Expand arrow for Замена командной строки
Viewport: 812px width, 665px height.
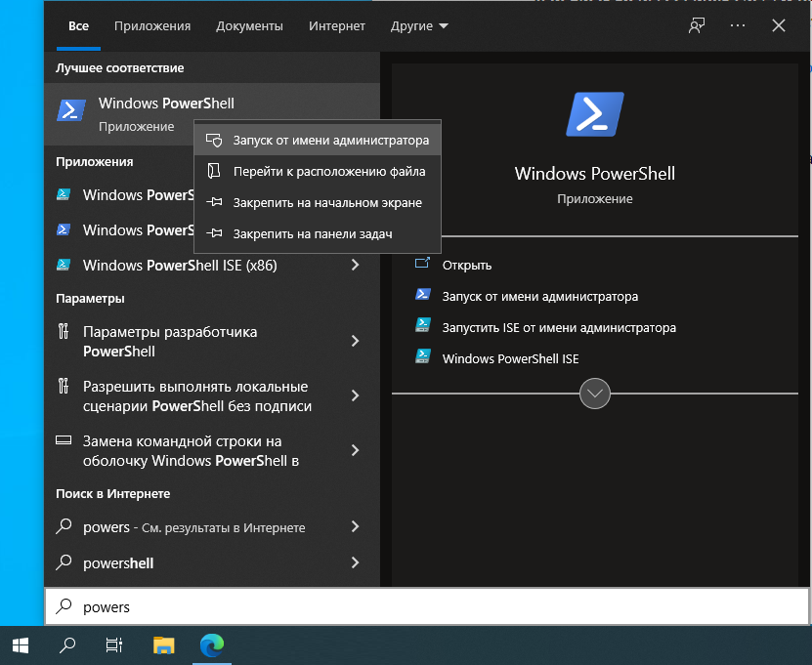point(356,450)
